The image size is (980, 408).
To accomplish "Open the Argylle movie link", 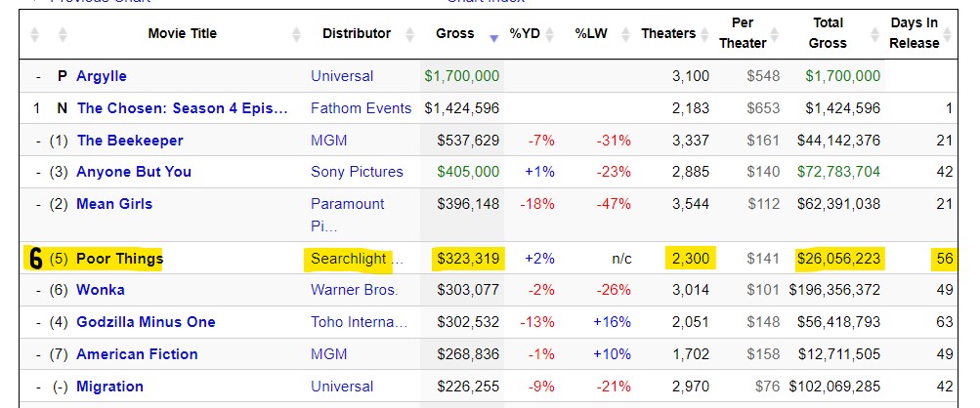I will pos(102,76).
